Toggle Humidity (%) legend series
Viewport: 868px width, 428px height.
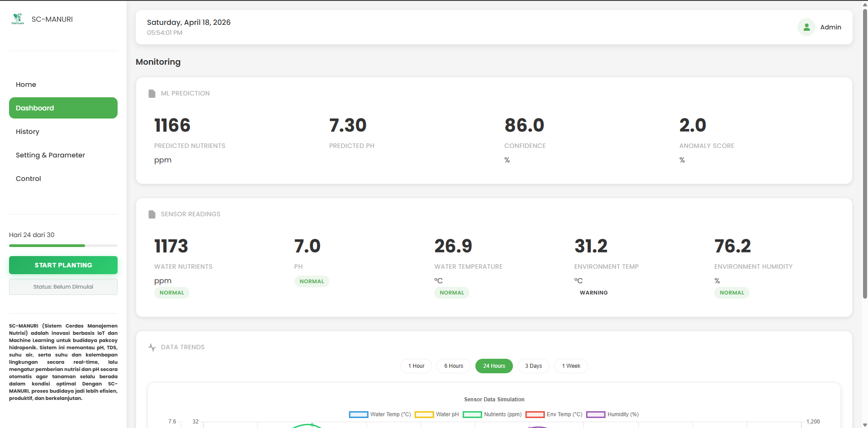coord(612,414)
